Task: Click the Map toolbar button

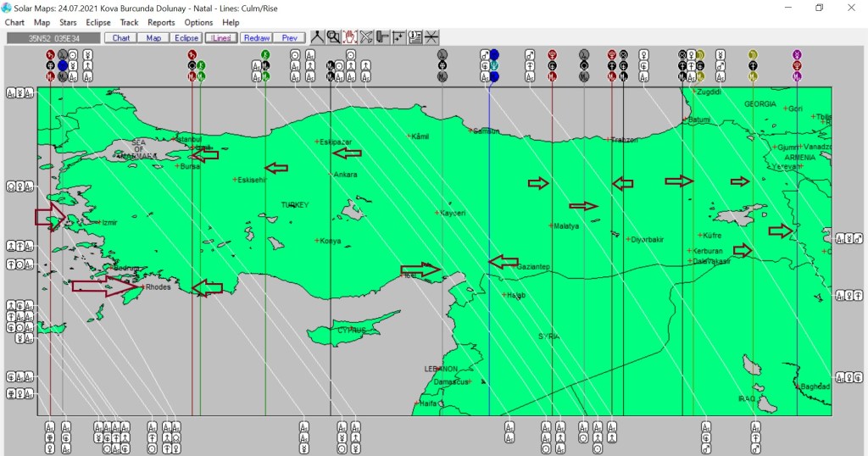Action: pyautogui.click(x=153, y=38)
